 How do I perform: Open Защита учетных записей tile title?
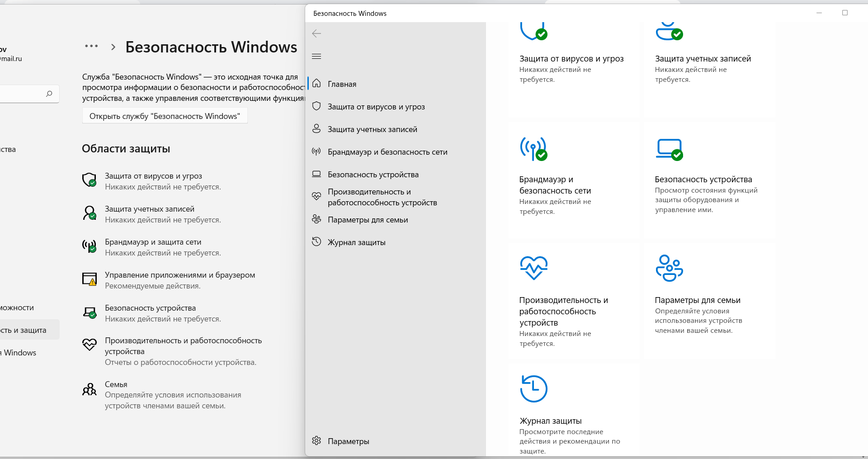[x=703, y=58]
